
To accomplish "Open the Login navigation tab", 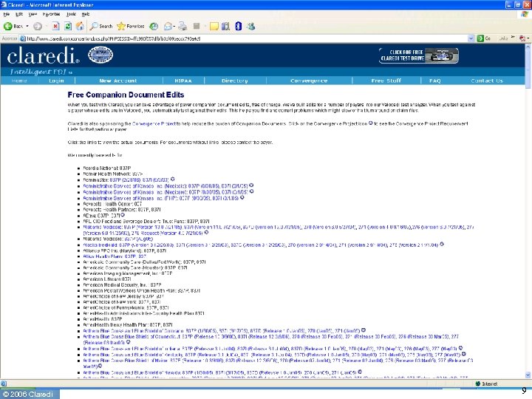I will pyautogui.click(x=56, y=81).
